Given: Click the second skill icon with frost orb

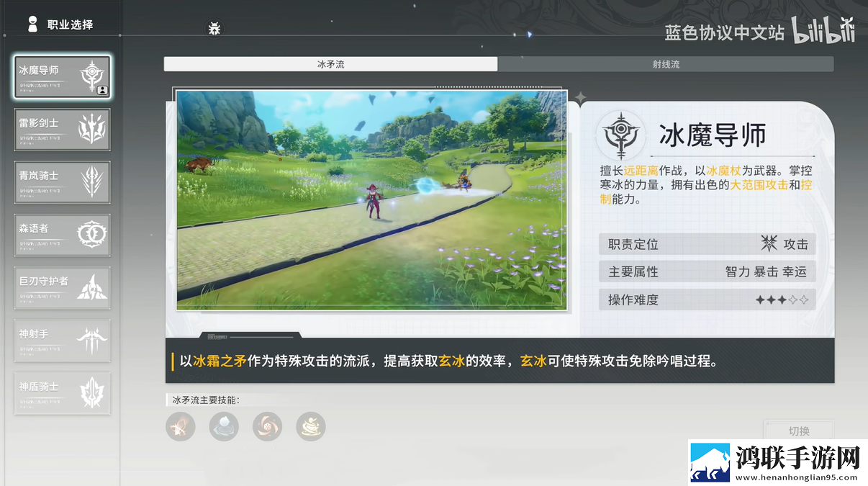Looking at the screenshot, I should 224,427.
